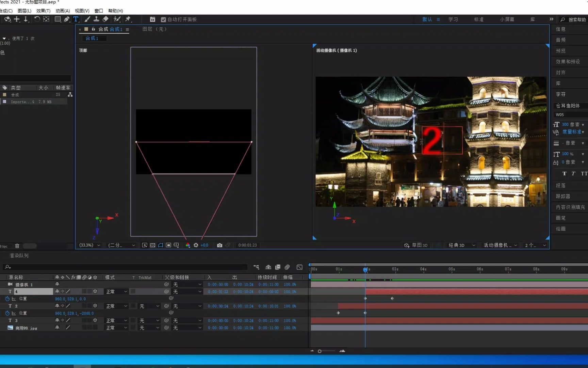
Task: Toggle position stopwatch for layer 4
Action: click(7, 299)
